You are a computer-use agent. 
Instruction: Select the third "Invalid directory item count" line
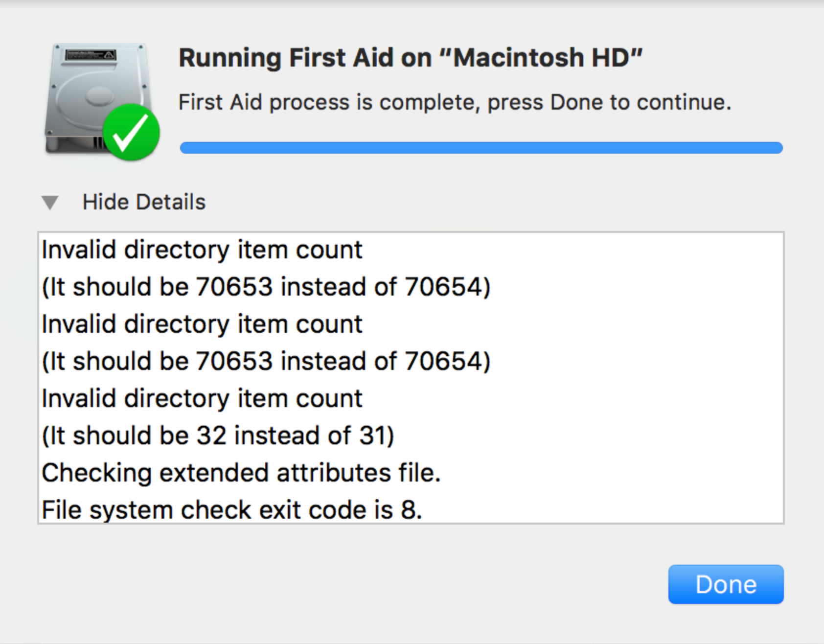[x=202, y=399]
